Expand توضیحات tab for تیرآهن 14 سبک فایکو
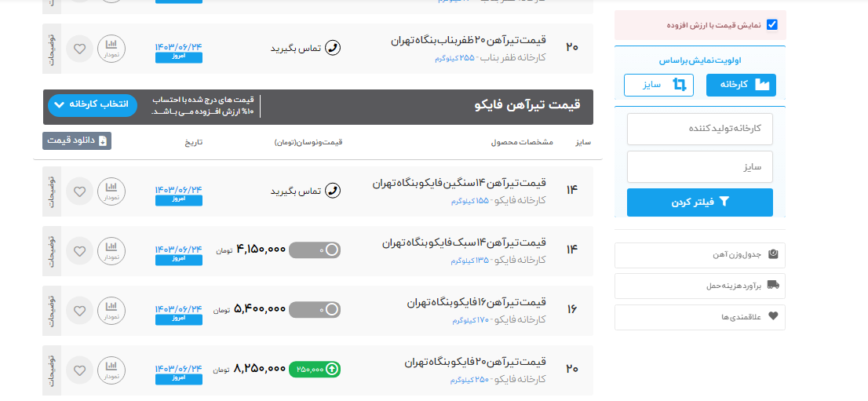The width and height of the screenshot is (868, 401). point(52,251)
